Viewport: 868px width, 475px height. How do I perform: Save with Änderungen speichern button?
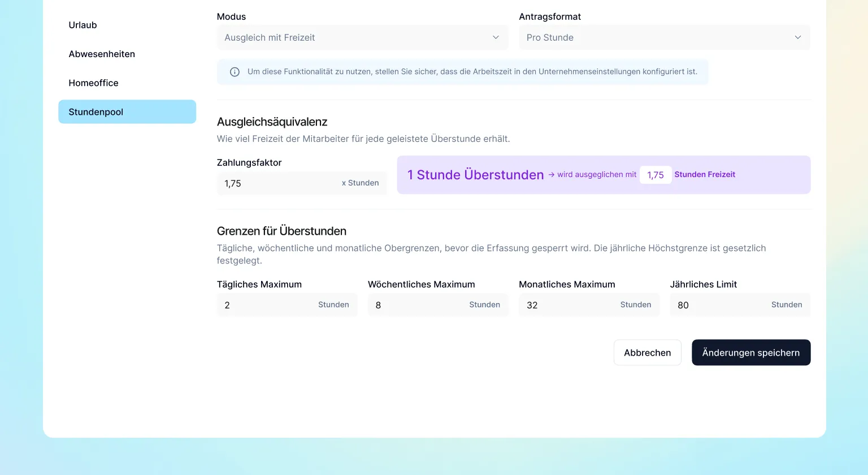click(751, 352)
